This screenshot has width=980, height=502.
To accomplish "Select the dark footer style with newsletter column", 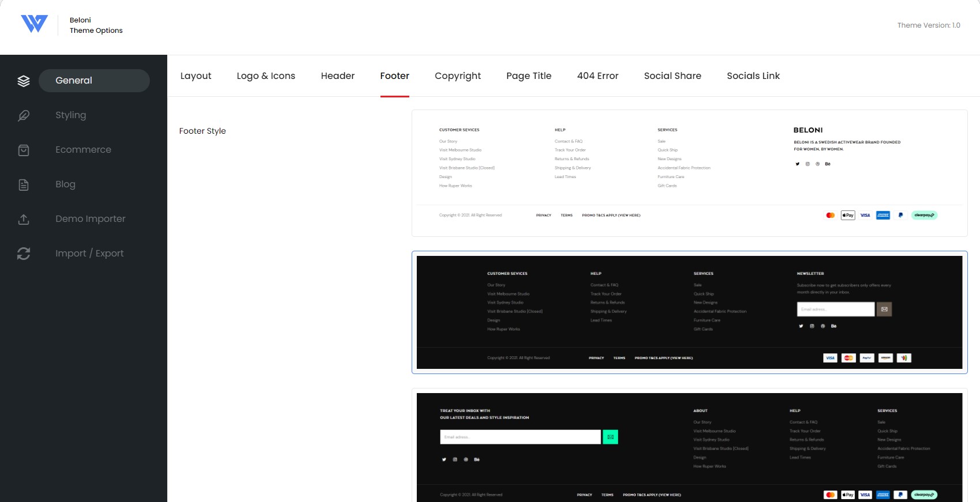I will tap(689, 312).
